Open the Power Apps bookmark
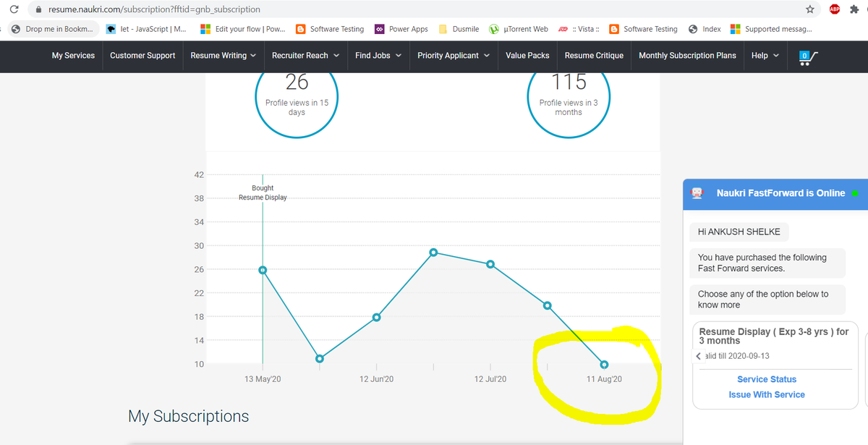 click(x=401, y=29)
